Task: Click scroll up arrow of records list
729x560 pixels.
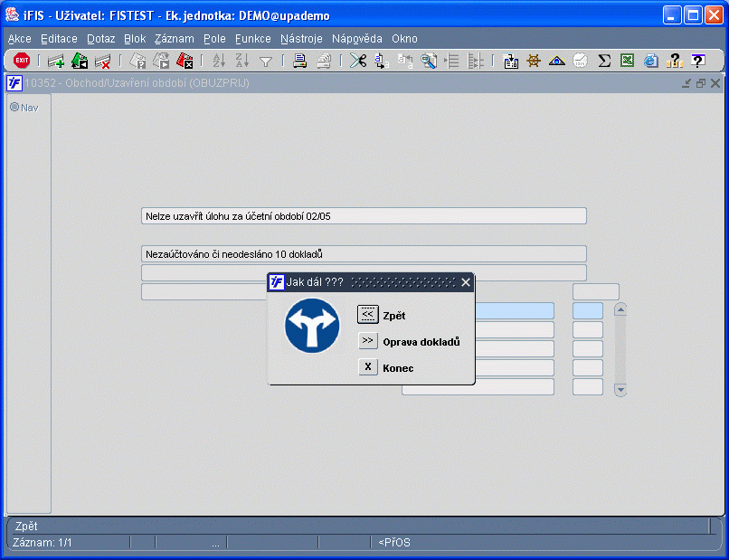Action: point(620,309)
